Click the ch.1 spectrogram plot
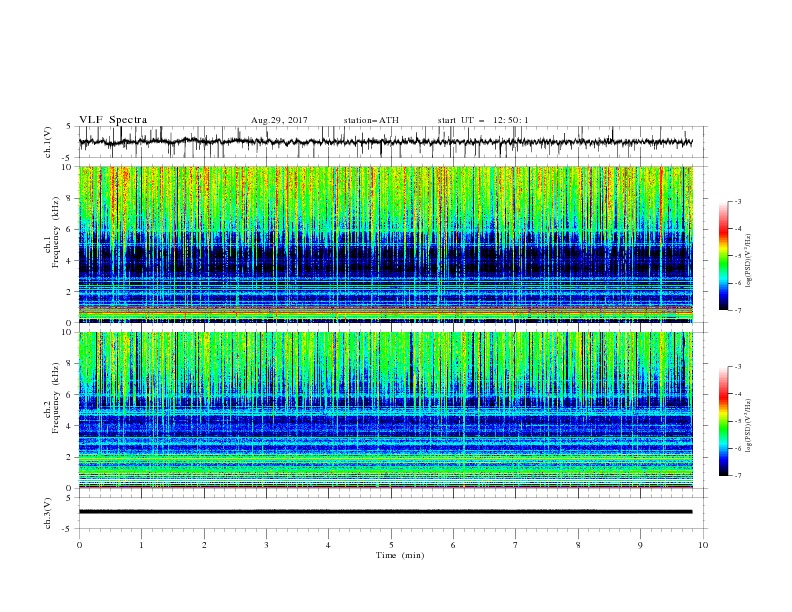792x612 pixels. coord(386,244)
